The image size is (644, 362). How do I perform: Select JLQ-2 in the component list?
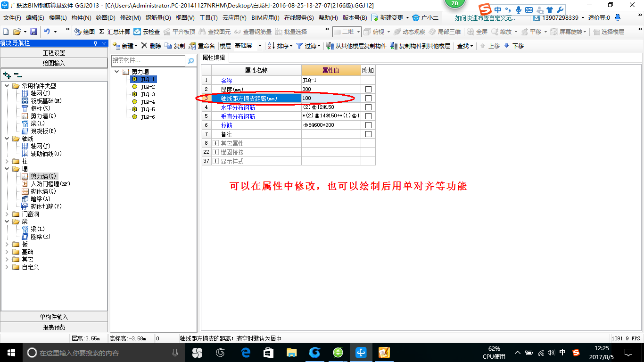[148, 87]
